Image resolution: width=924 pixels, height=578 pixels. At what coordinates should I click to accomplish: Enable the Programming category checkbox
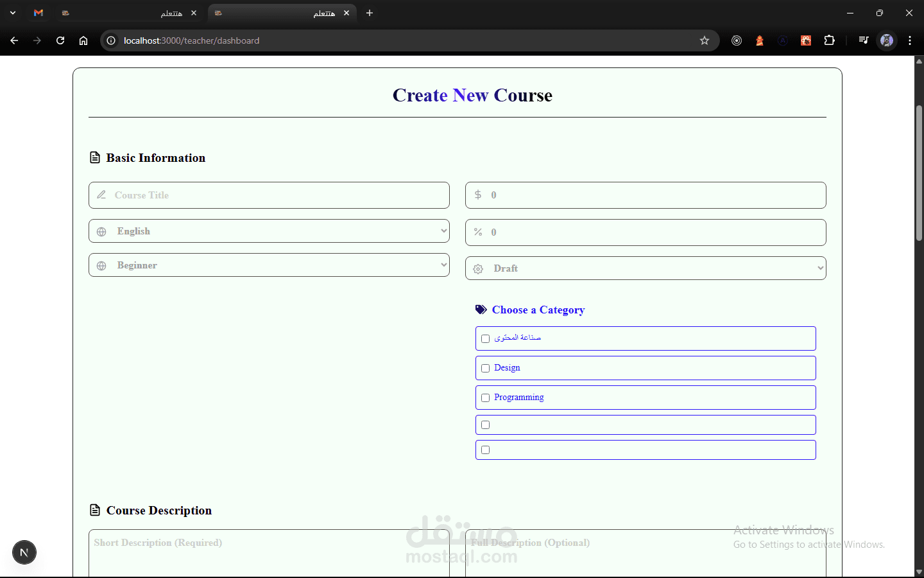pos(486,398)
